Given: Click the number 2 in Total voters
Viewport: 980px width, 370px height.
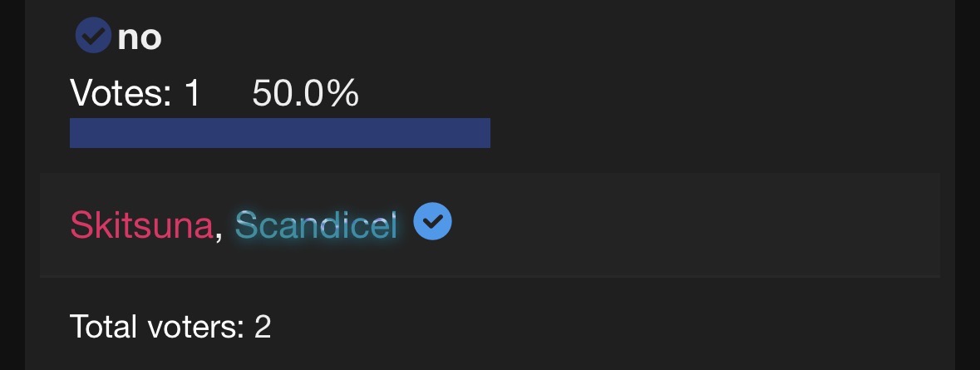Looking at the screenshot, I should tap(263, 327).
